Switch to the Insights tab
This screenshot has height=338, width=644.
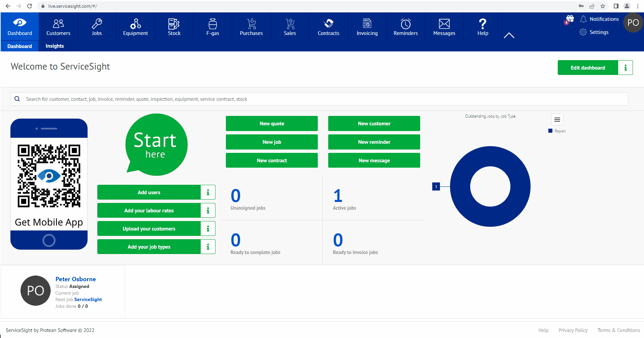pyautogui.click(x=55, y=46)
